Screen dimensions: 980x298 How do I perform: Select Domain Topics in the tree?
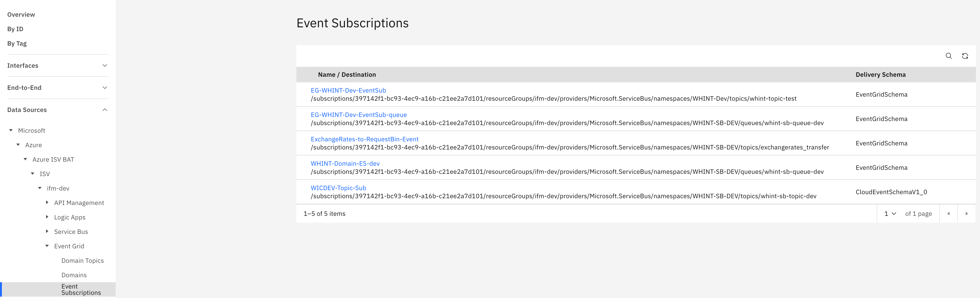click(82, 260)
